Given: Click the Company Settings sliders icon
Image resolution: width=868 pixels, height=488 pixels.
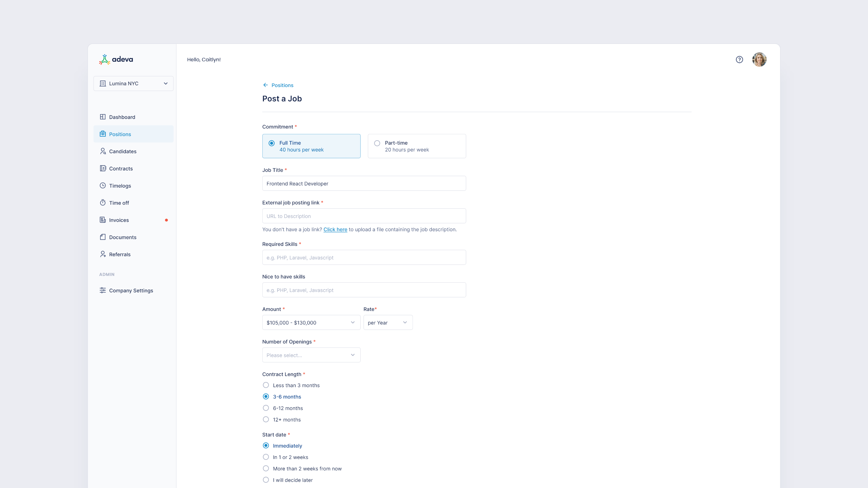Looking at the screenshot, I should (103, 290).
